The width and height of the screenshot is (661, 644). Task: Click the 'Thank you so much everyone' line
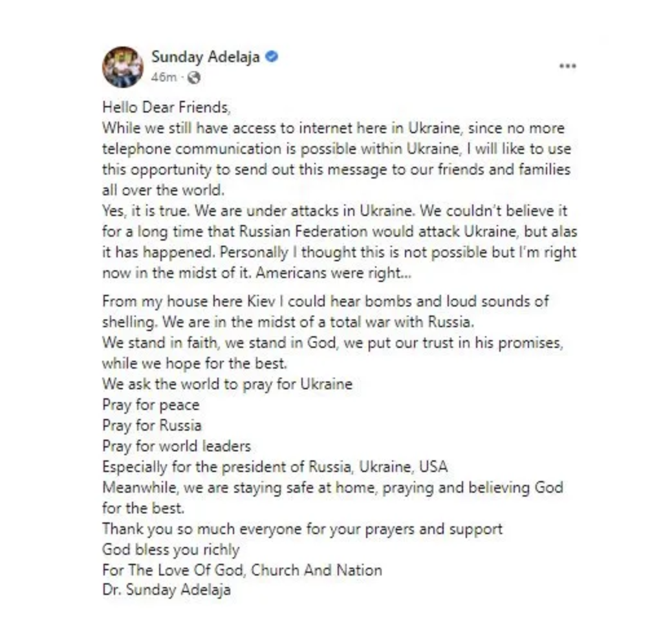pyautogui.click(x=302, y=529)
